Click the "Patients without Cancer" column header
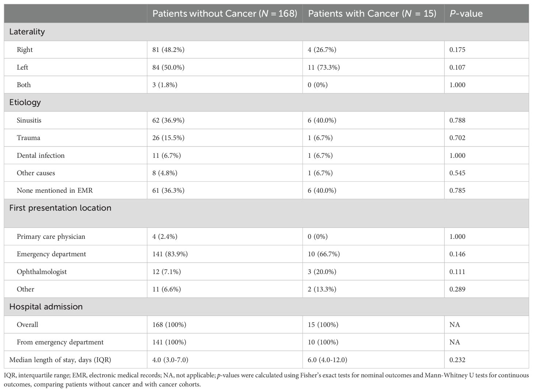This screenshot has width=533, height=392. [x=225, y=14]
